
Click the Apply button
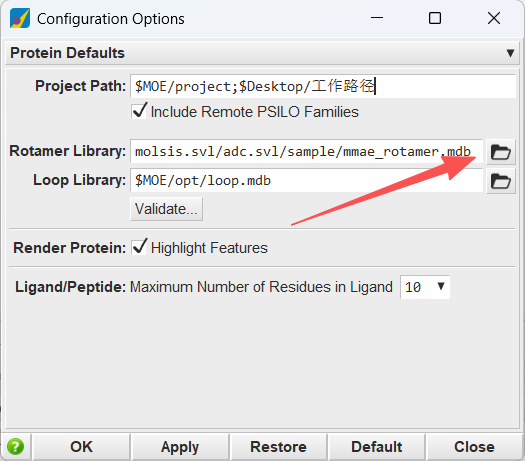[180, 447]
